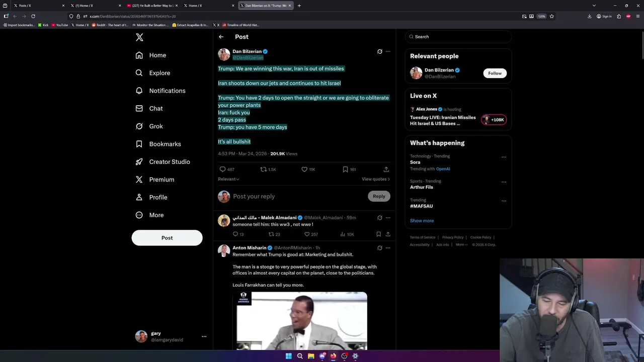The height and width of the screenshot is (362, 644).
Task: Open Creator Studio
Action: coord(163,162)
